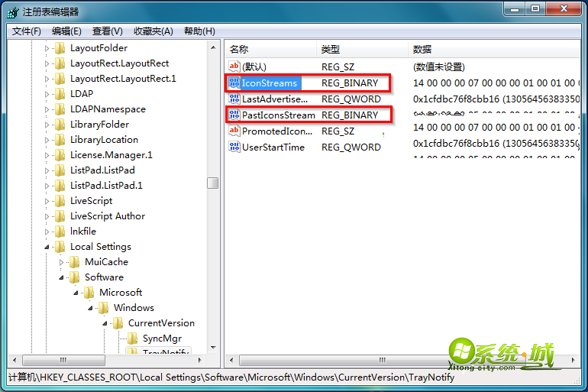This screenshot has height=392, width=588.
Task: Click the MuiCache folder icon
Action: pos(75,262)
